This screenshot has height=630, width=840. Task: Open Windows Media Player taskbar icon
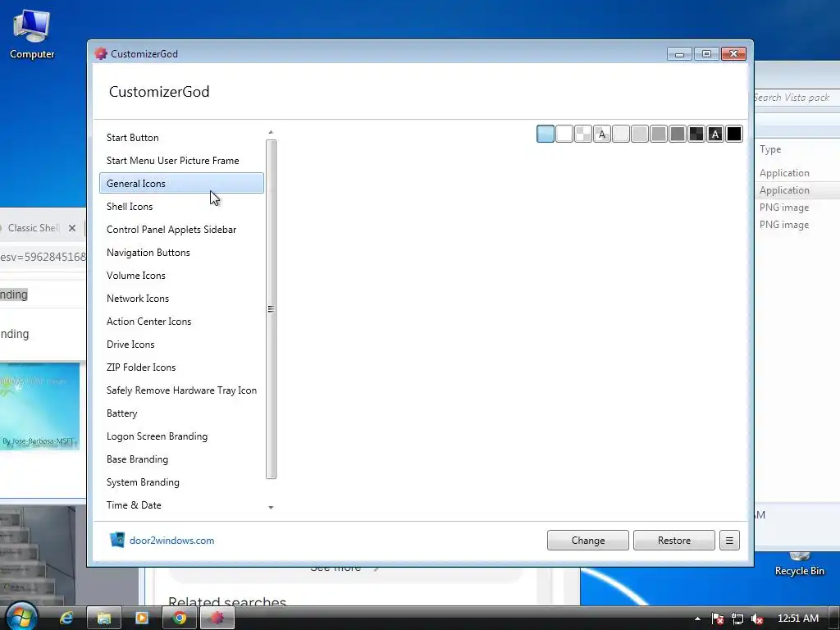tap(142, 619)
